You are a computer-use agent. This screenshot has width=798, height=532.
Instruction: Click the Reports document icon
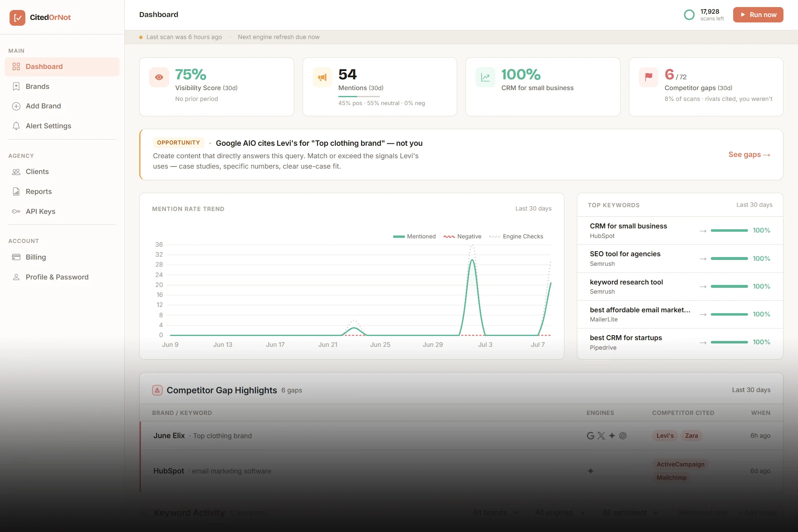coord(16,191)
